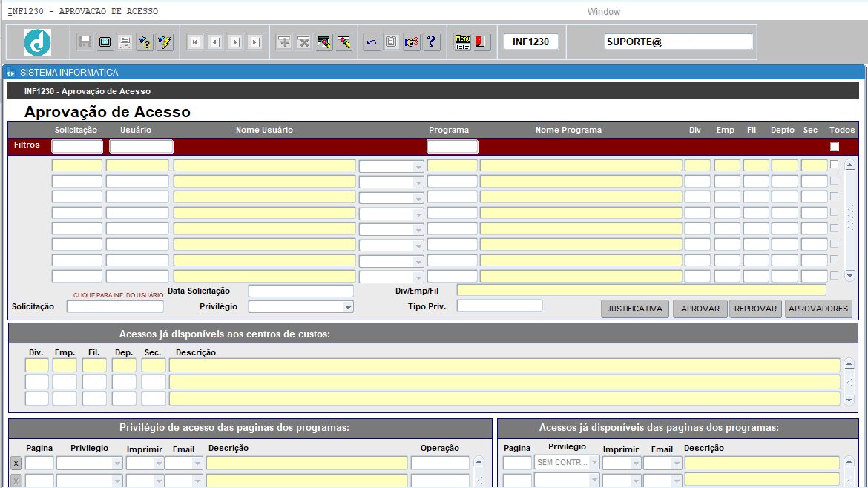Click the enter query flashlight icon
Image resolution: width=868 pixels, height=488 pixels.
coord(145,42)
